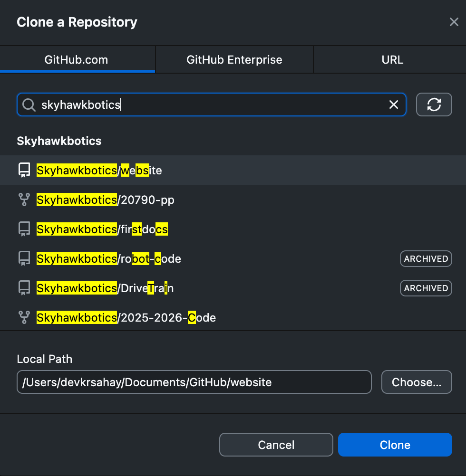Click the magnifying glass search icon
This screenshot has height=476, width=466.
(x=29, y=105)
